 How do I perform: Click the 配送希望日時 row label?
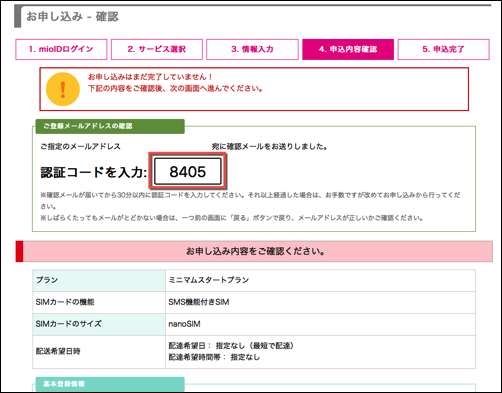tap(99, 352)
